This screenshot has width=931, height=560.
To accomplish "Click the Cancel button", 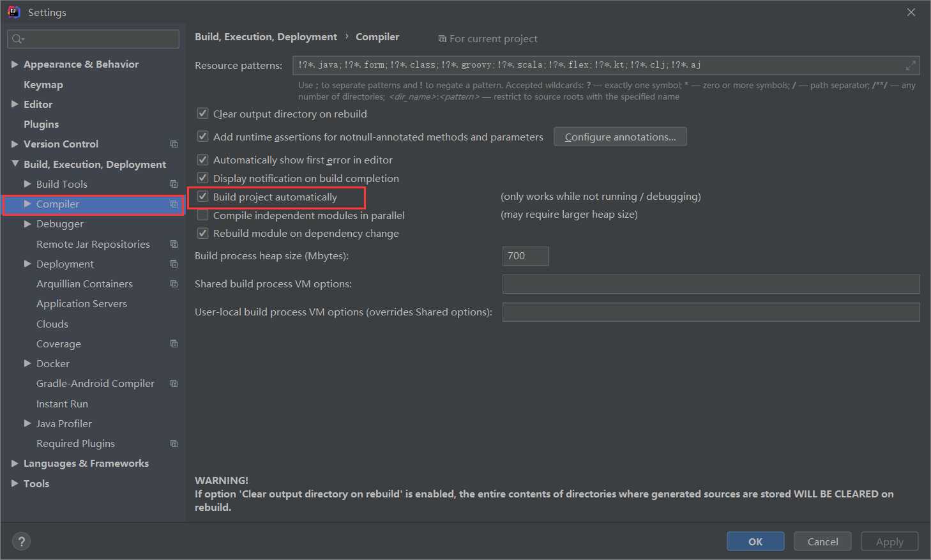I will (x=822, y=541).
